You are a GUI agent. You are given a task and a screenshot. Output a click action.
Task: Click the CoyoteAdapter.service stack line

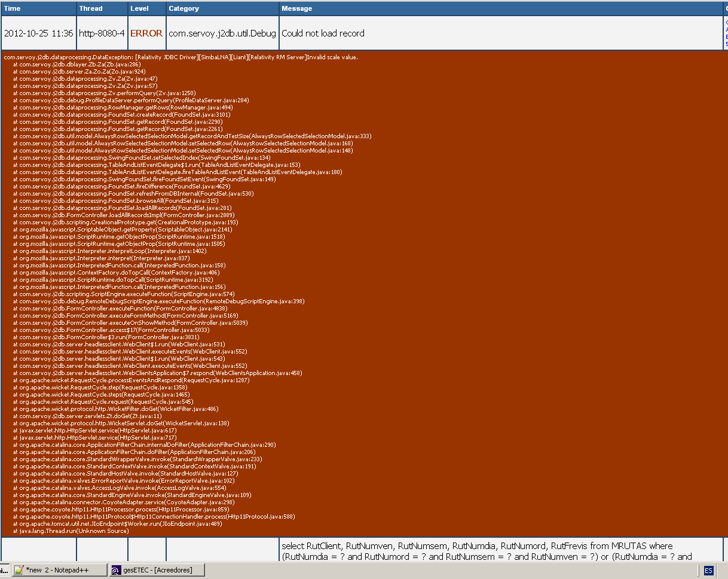tap(123, 502)
